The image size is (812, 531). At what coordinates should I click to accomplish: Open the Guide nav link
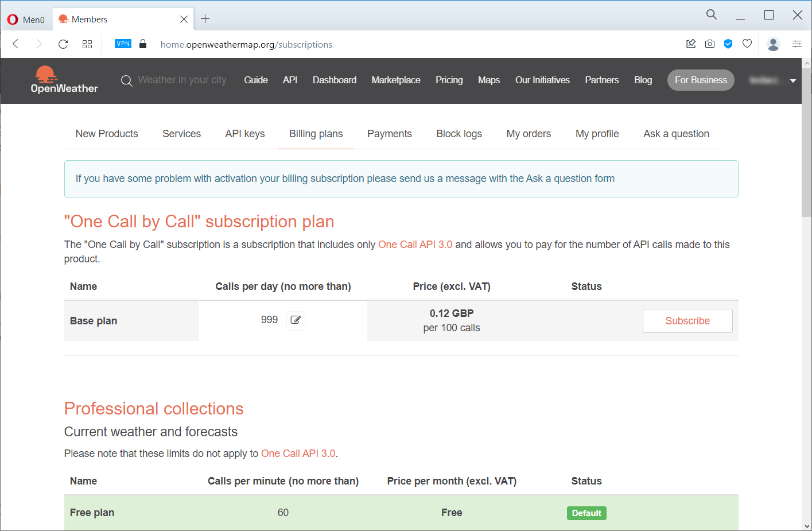256,80
